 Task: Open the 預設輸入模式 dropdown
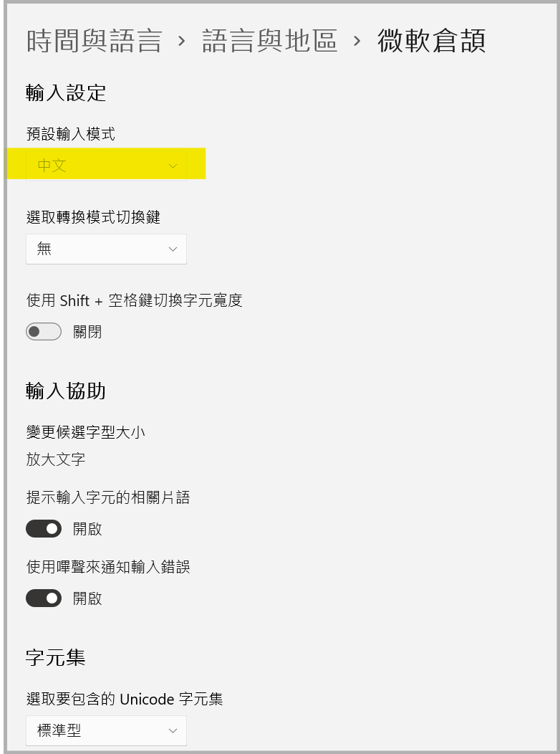(106, 165)
